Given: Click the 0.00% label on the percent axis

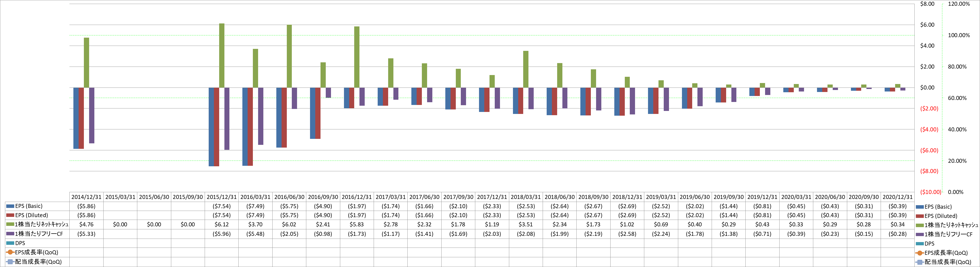Looking at the screenshot, I should pyautogui.click(x=956, y=192).
